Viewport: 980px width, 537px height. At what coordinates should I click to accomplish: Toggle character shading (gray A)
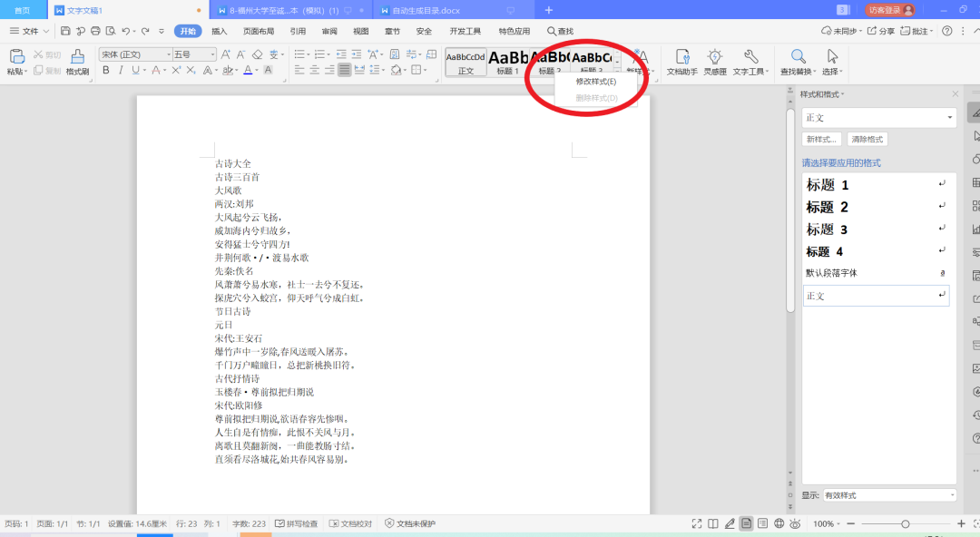click(268, 70)
